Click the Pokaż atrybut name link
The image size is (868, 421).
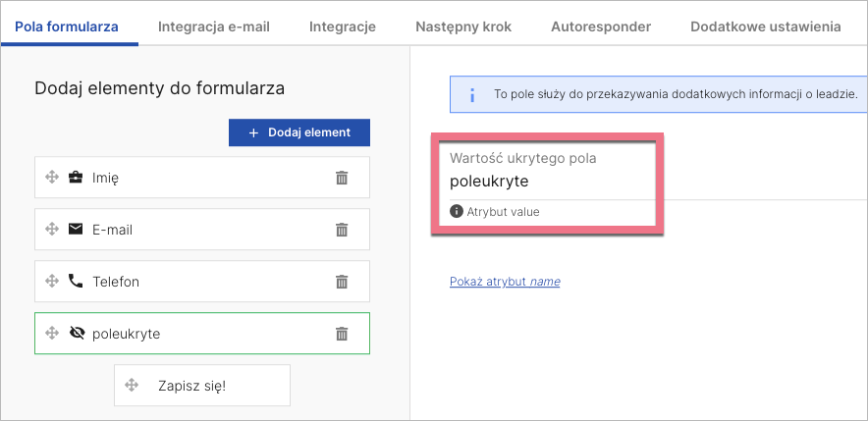pyautogui.click(x=505, y=282)
